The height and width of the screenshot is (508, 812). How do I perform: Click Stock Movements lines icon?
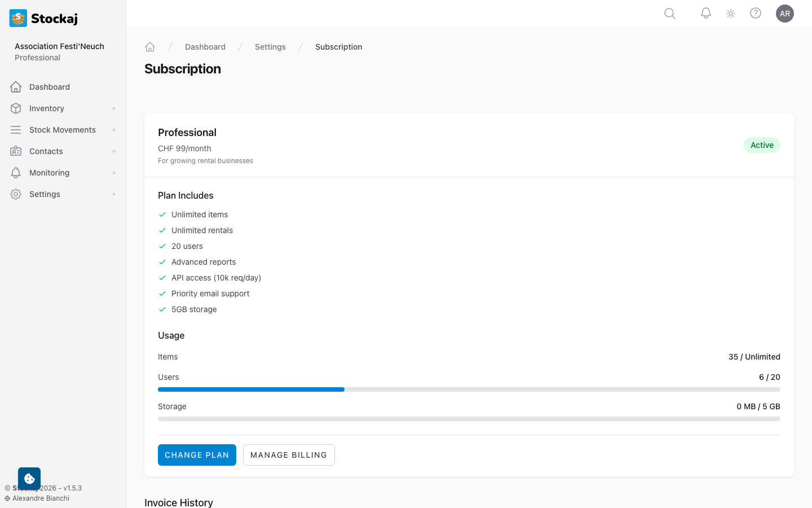tap(16, 130)
